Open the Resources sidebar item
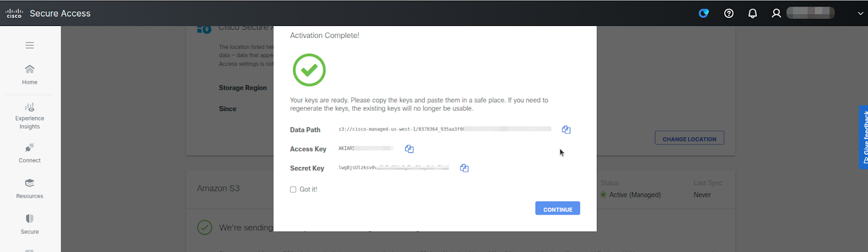The height and width of the screenshot is (252, 868). point(30,188)
